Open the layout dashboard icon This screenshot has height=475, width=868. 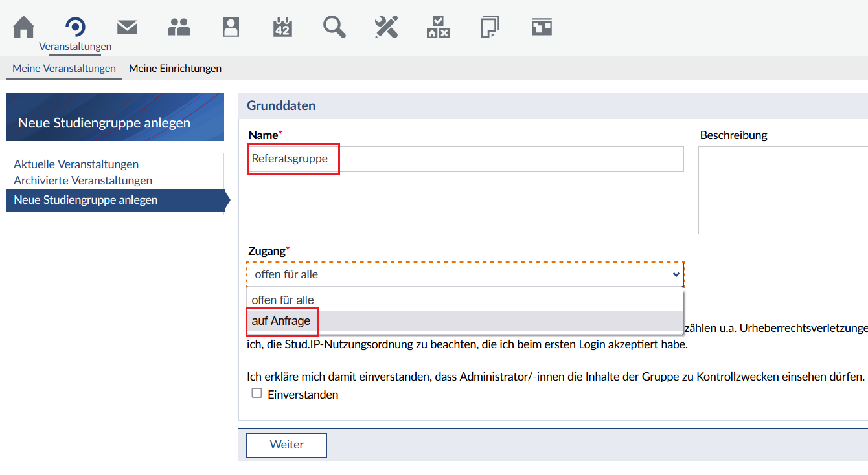pyautogui.click(x=542, y=27)
